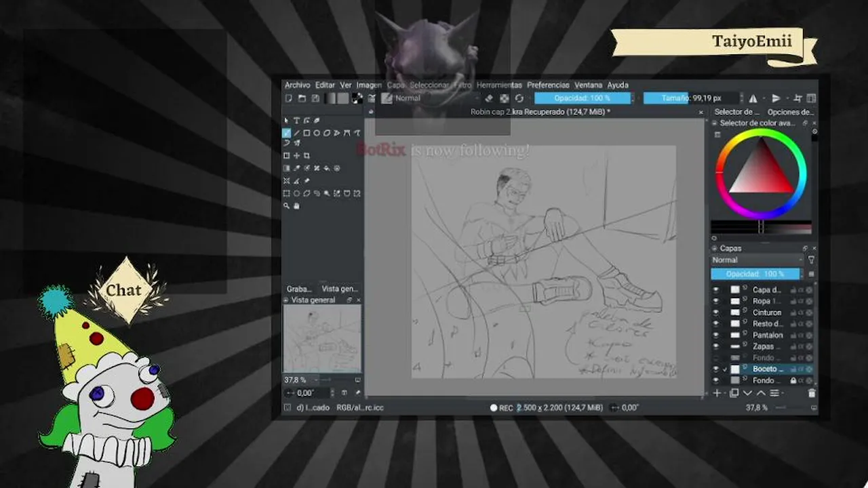This screenshot has height=488, width=868.
Task: Adjust the top Opacidad 100% slider
Action: 583,98
